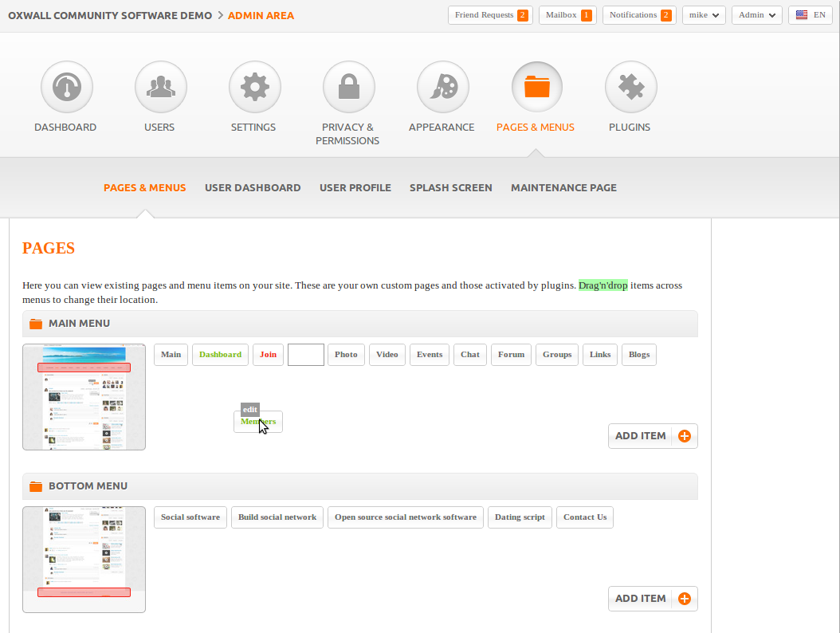Click the plus icon in Main Menu Add Item
Image resolution: width=840 pixels, height=633 pixels.
tap(684, 436)
